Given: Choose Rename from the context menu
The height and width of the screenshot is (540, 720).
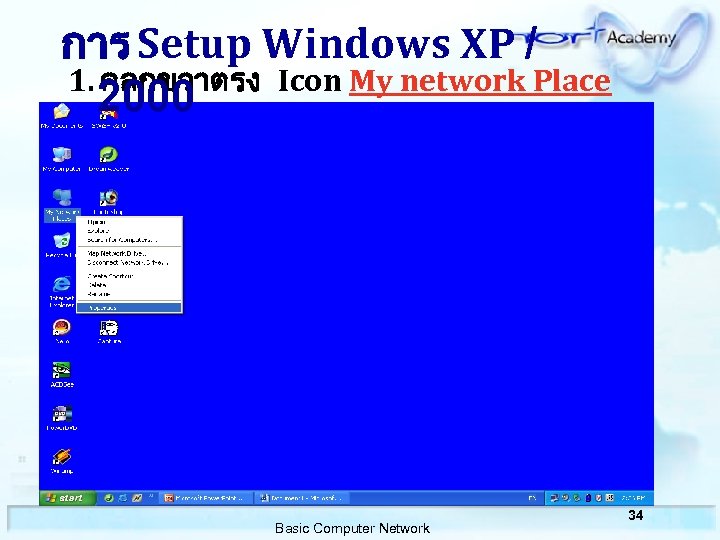Looking at the screenshot, I should 129,294.
